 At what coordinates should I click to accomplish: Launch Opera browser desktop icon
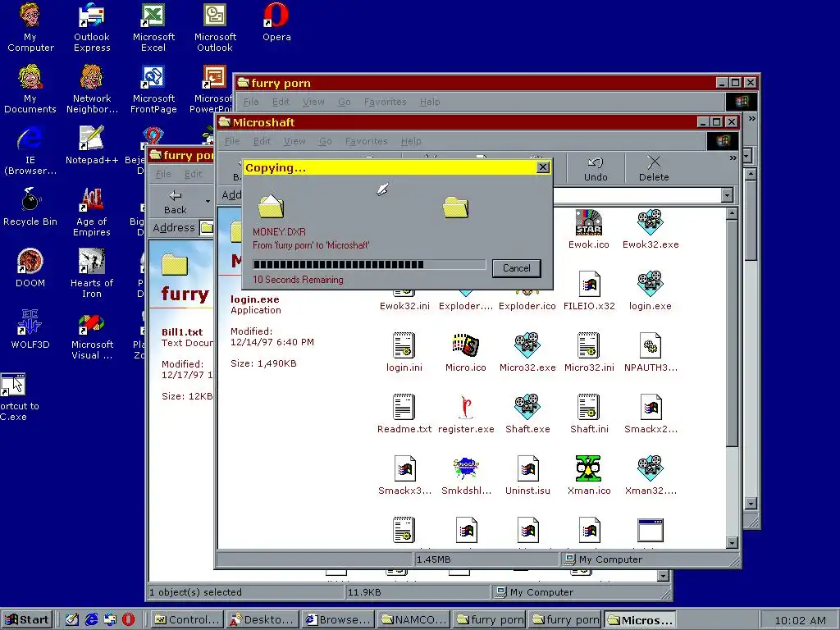tap(276, 22)
